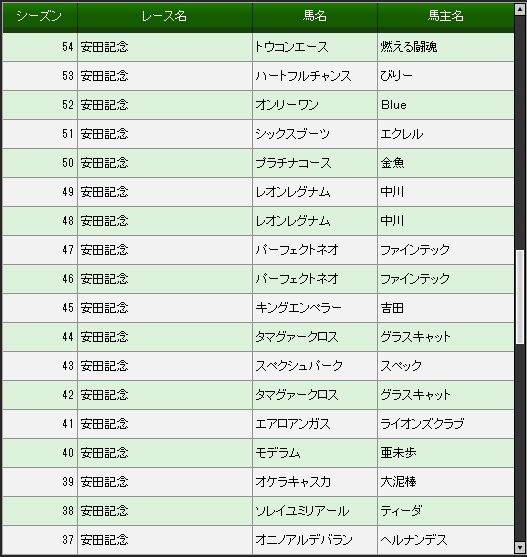The image size is (527, 557).
Task: Select horse キングエンペラー
Action: pyautogui.click(x=298, y=308)
